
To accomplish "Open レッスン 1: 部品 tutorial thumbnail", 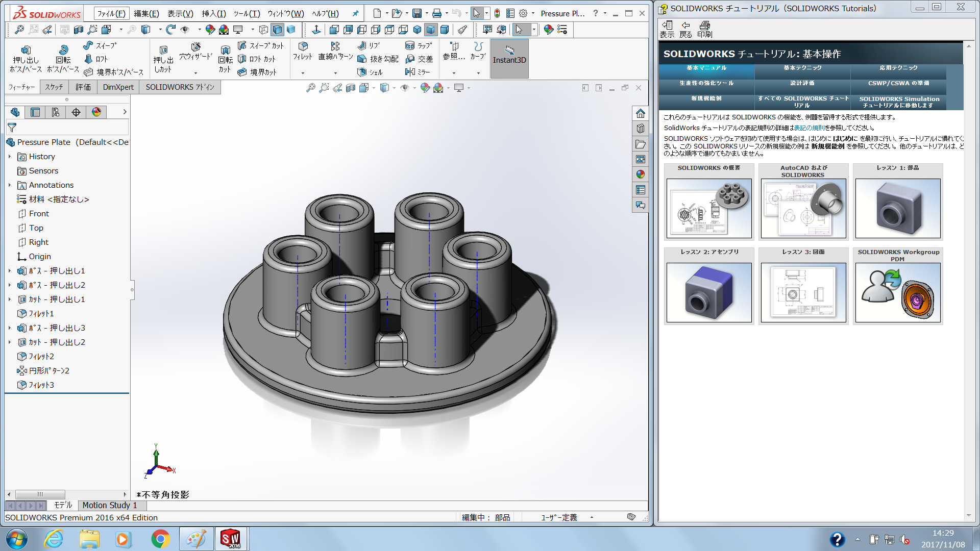I will [898, 208].
